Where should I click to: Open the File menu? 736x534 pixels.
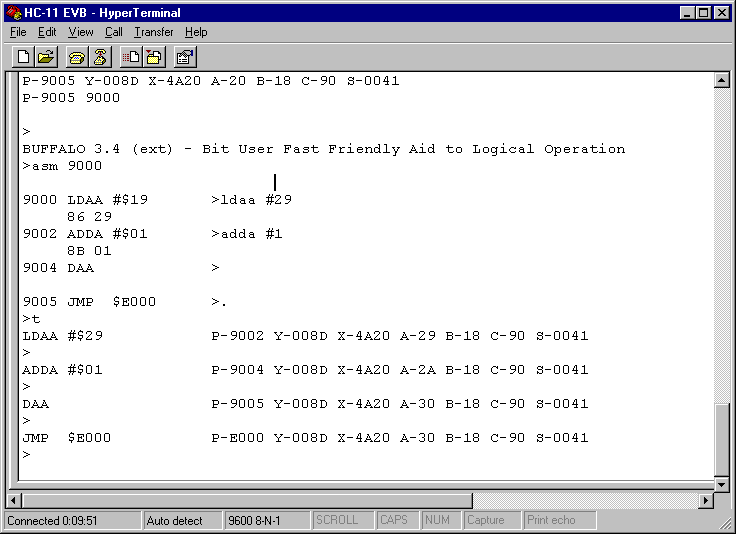tap(18, 32)
